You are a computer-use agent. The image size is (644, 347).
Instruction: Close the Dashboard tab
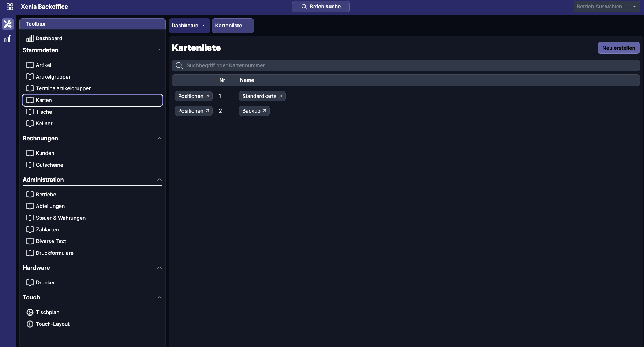click(x=204, y=26)
